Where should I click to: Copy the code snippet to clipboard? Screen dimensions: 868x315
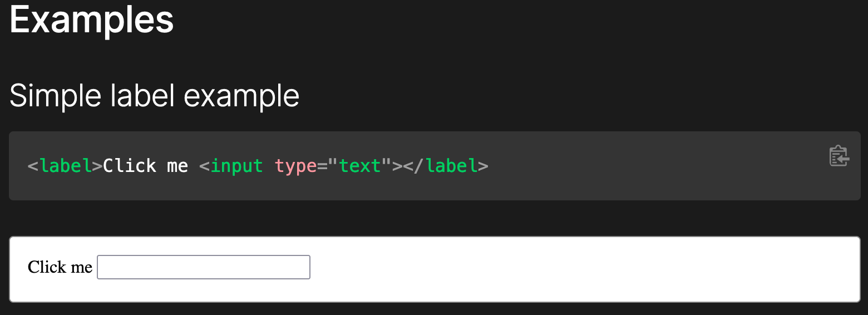point(839,156)
